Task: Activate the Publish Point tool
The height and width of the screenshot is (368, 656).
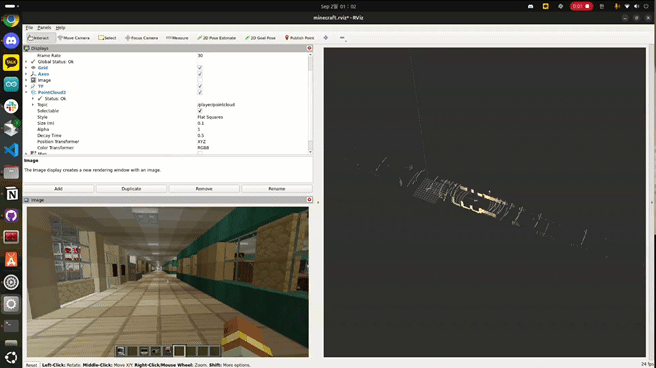Action: point(299,38)
